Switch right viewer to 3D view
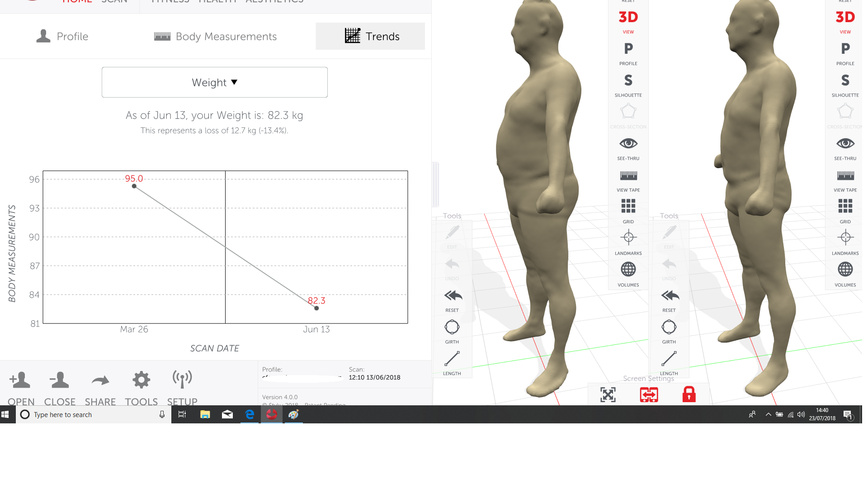Viewport: 868px width, 488px height. coord(845,22)
